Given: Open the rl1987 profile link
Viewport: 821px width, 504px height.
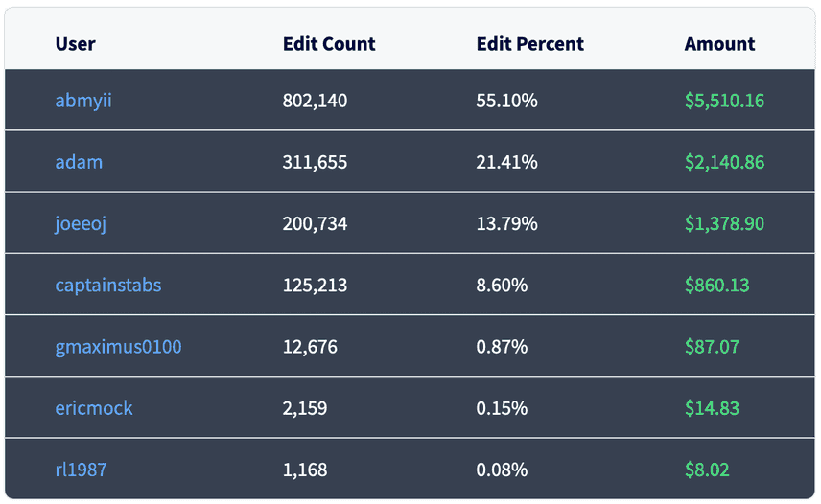Looking at the screenshot, I should point(81,470).
